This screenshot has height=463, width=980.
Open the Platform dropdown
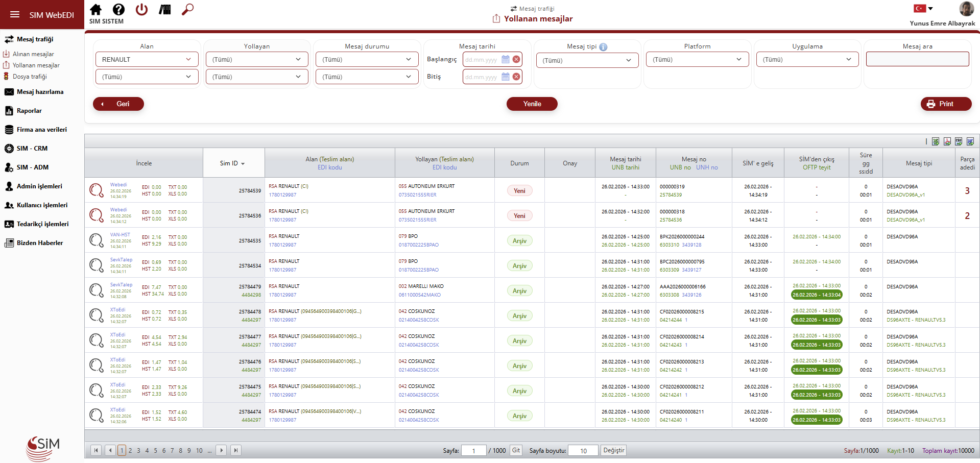[x=697, y=59]
